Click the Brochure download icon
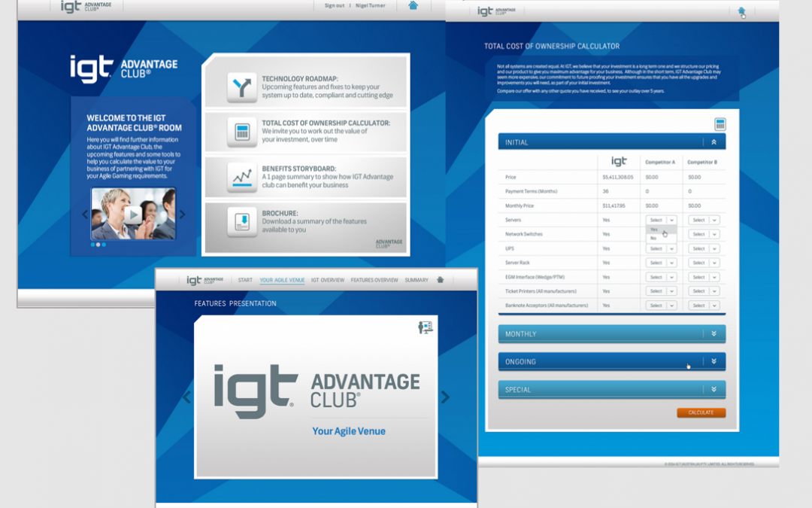The width and height of the screenshot is (812, 508). coord(242,221)
